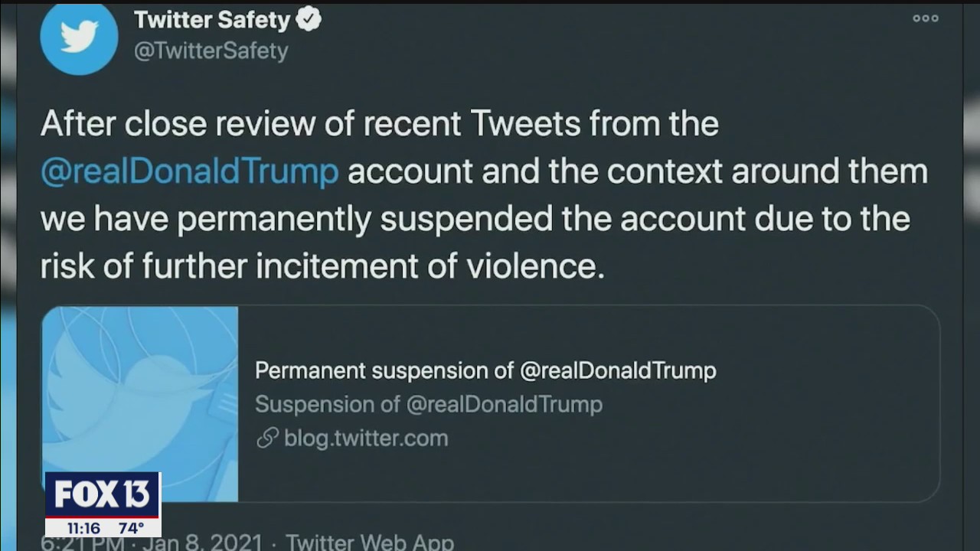Visit the blog.twitter.com link
980x551 pixels.
(x=366, y=439)
